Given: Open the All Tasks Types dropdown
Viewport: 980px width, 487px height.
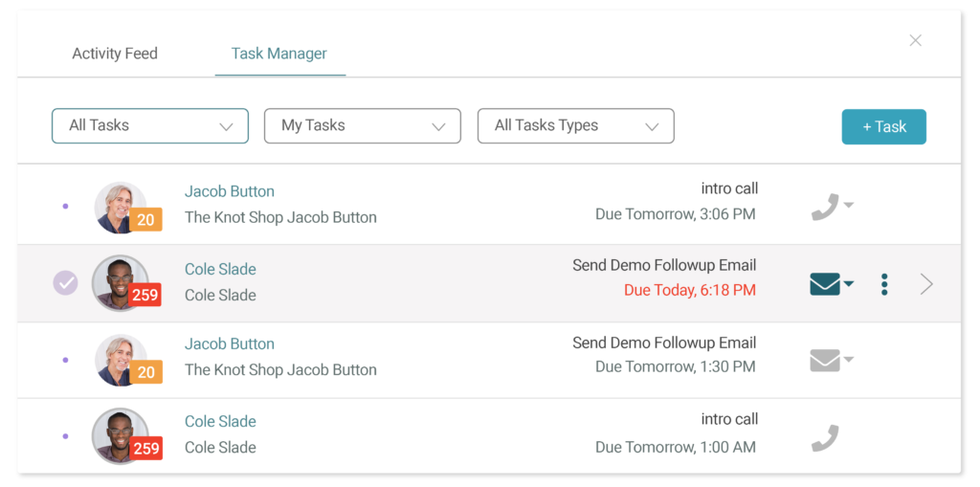Looking at the screenshot, I should pos(575,125).
